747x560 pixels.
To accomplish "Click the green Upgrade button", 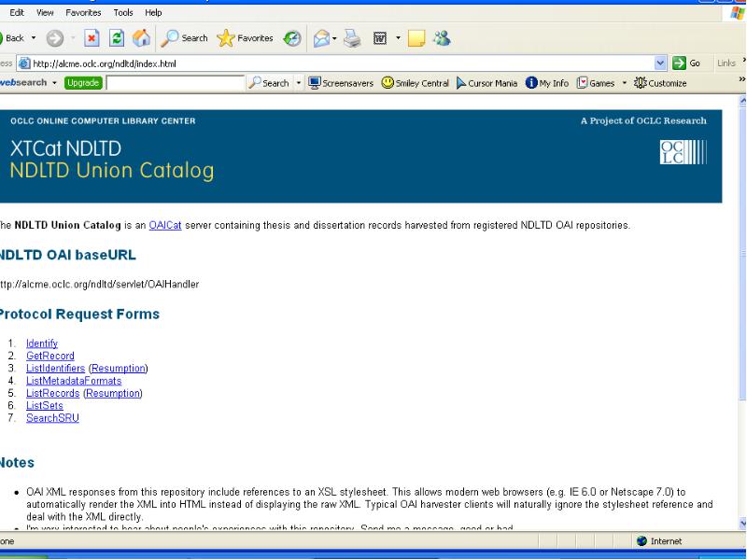I will 83,83.
